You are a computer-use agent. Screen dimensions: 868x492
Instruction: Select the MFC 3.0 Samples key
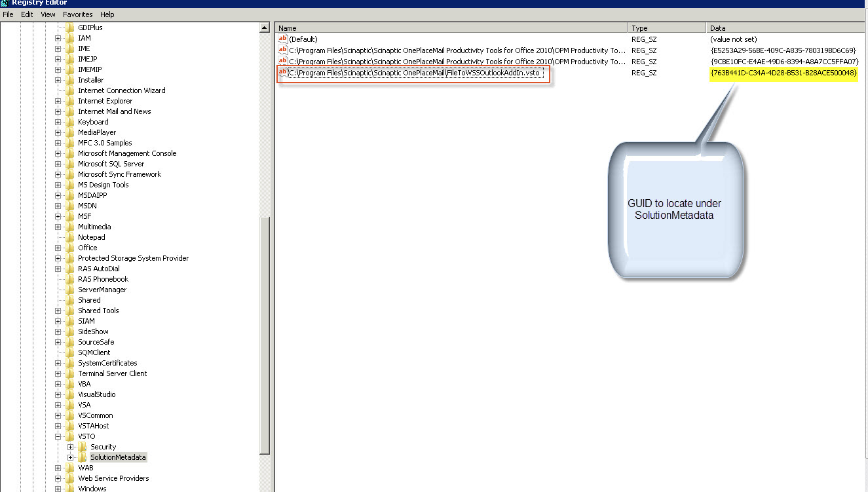coord(105,143)
